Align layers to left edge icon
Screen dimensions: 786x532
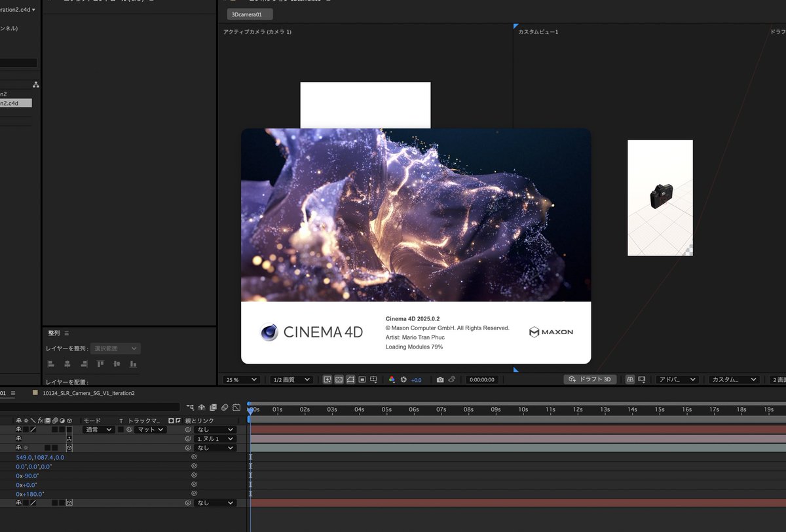pyautogui.click(x=51, y=364)
